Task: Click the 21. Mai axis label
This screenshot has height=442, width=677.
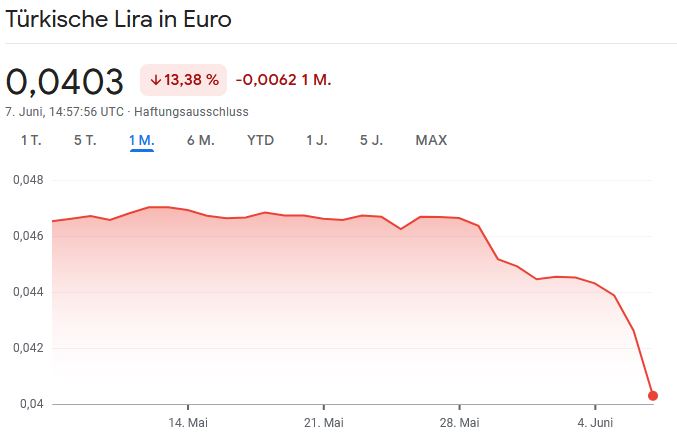Action: click(324, 422)
